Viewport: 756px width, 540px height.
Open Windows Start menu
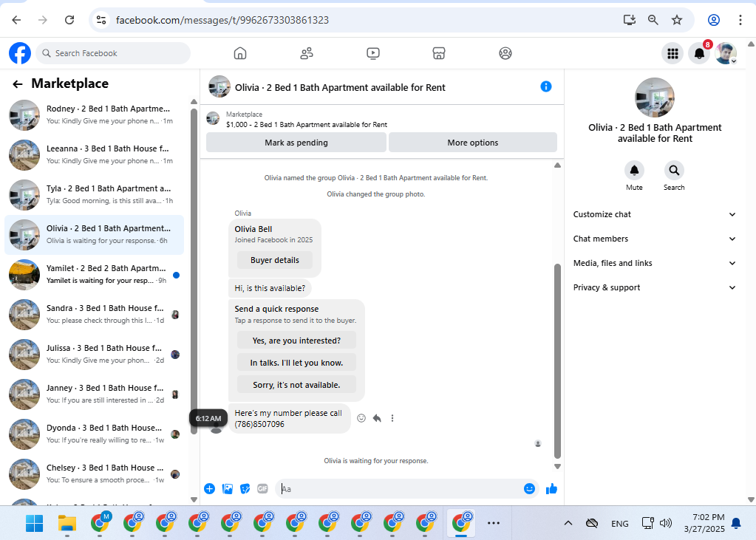(34, 523)
